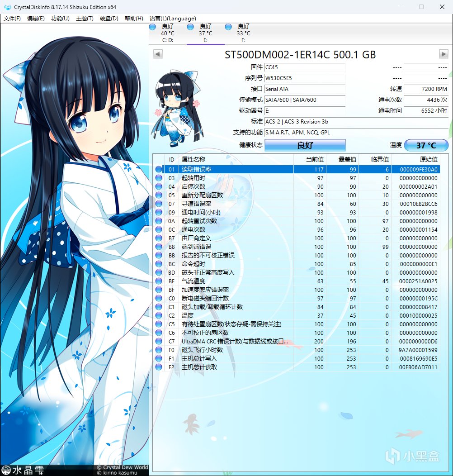Click 支持的功能 field with S.M.A.R.T.
Screen dimensions: 453x476
(x=356, y=133)
